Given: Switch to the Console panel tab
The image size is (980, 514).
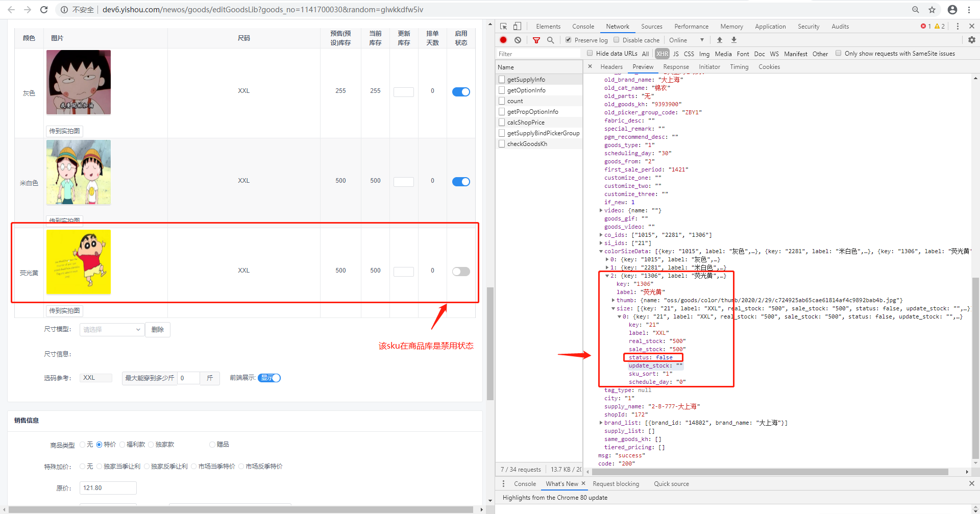Looking at the screenshot, I should click(583, 26).
